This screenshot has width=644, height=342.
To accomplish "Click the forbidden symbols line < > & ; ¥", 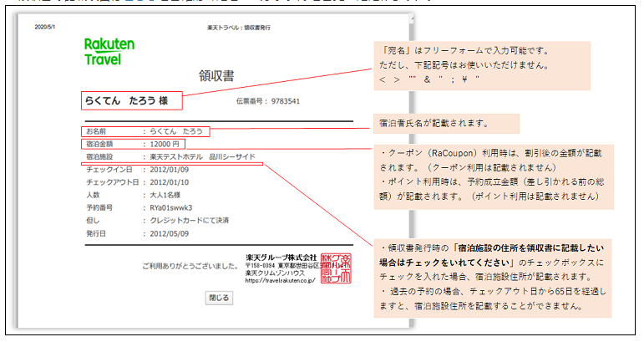I will click(429, 79).
